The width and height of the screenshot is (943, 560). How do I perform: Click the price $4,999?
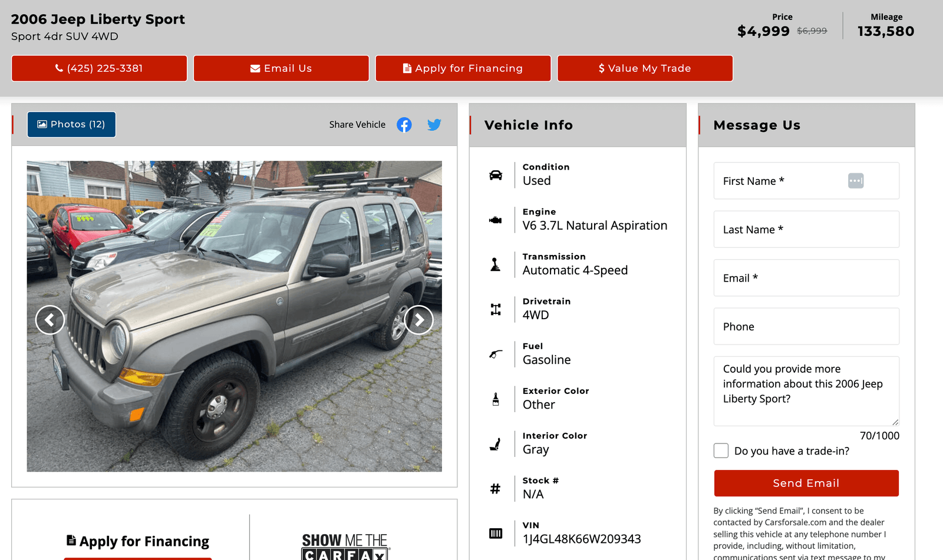click(x=763, y=31)
